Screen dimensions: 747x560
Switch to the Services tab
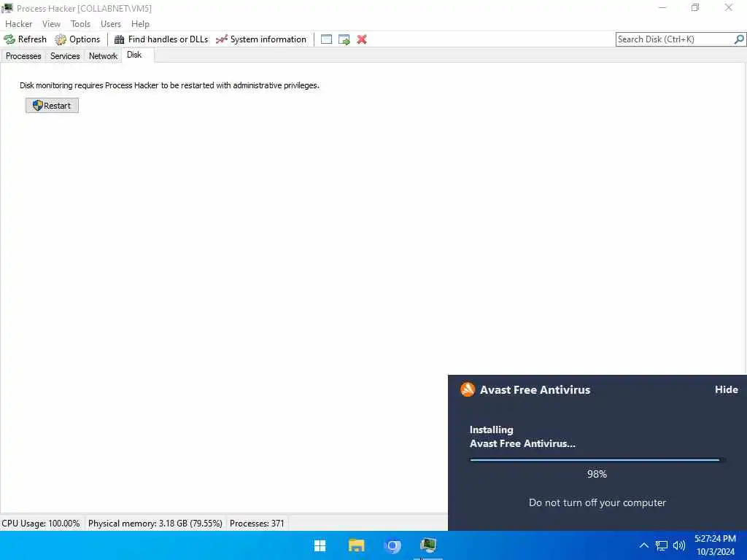tap(65, 56)
